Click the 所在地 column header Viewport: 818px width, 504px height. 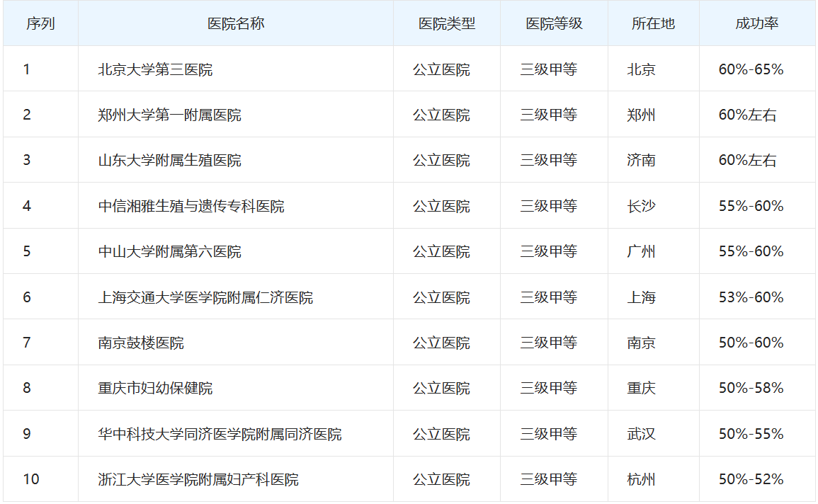pyautogui.click(x=653, y=23)
